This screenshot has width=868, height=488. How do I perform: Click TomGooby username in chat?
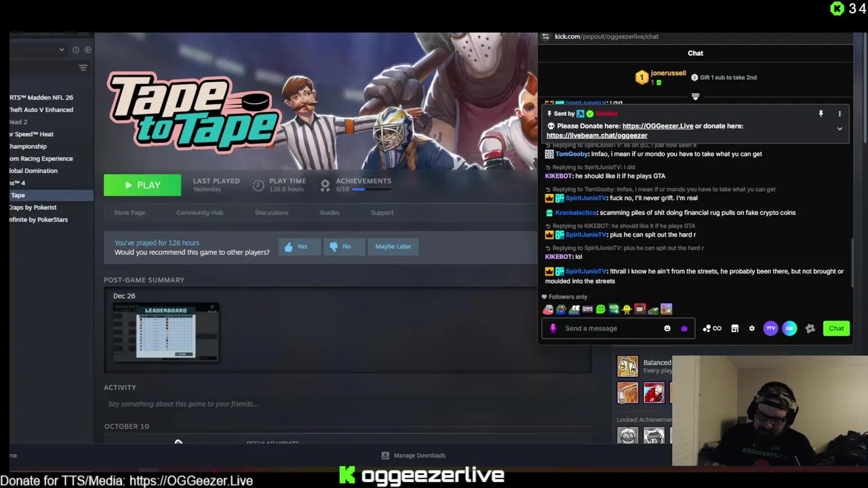pyautogui.click(x=571, y=154)
